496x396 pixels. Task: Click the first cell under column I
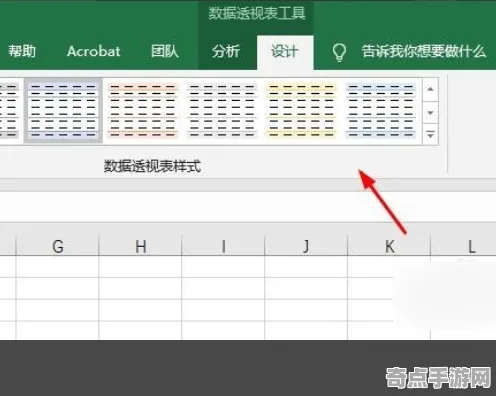pos(223,267)
